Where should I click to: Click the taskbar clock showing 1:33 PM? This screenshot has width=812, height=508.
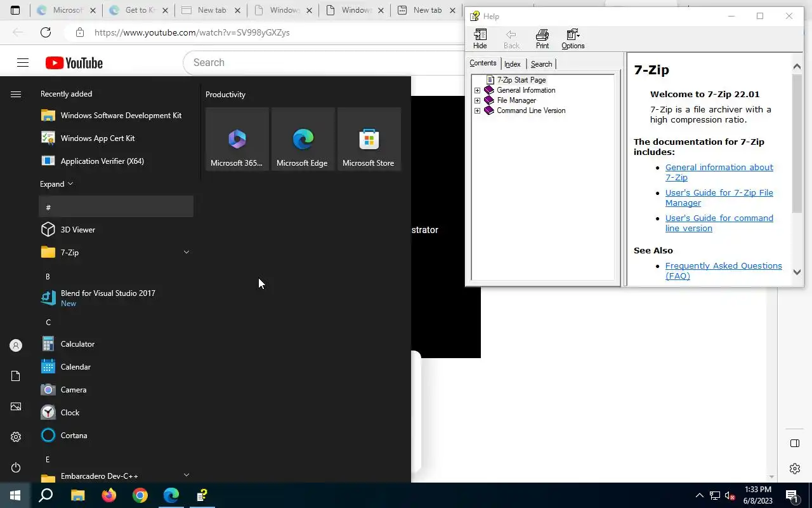pos(757,495)
